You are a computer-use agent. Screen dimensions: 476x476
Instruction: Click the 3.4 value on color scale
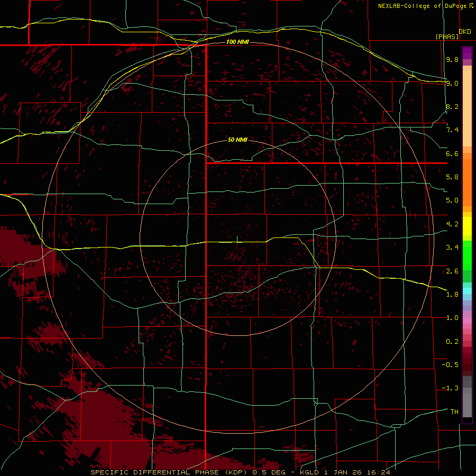[452, 248]
